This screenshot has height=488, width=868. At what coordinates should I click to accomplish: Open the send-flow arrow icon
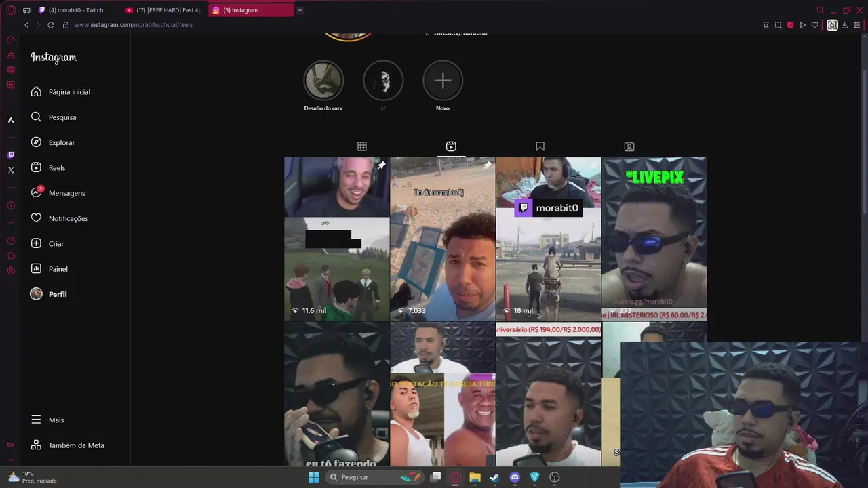802,25
